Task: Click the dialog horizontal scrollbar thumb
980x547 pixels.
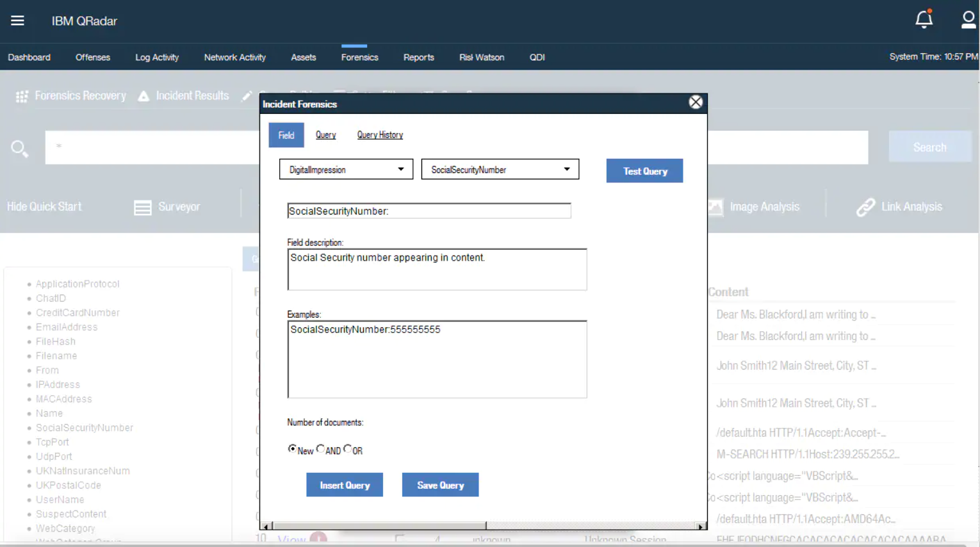Action: 380,526
